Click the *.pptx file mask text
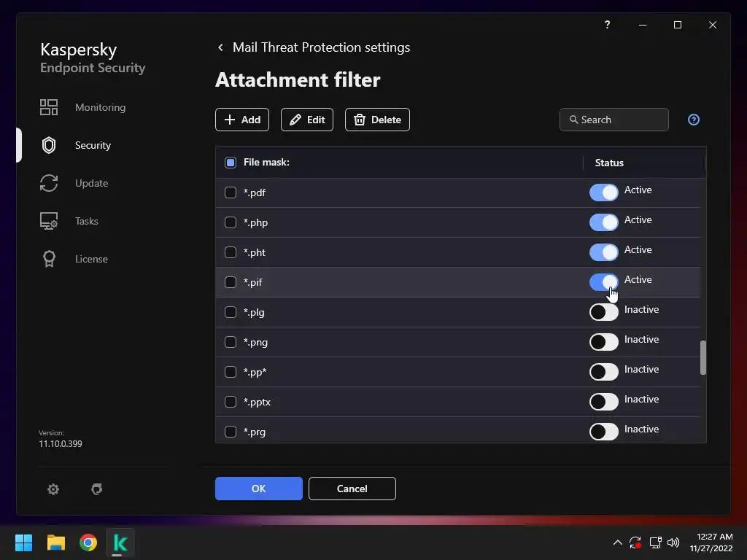Viewport: 747px width, 560px height. point(257,402)
